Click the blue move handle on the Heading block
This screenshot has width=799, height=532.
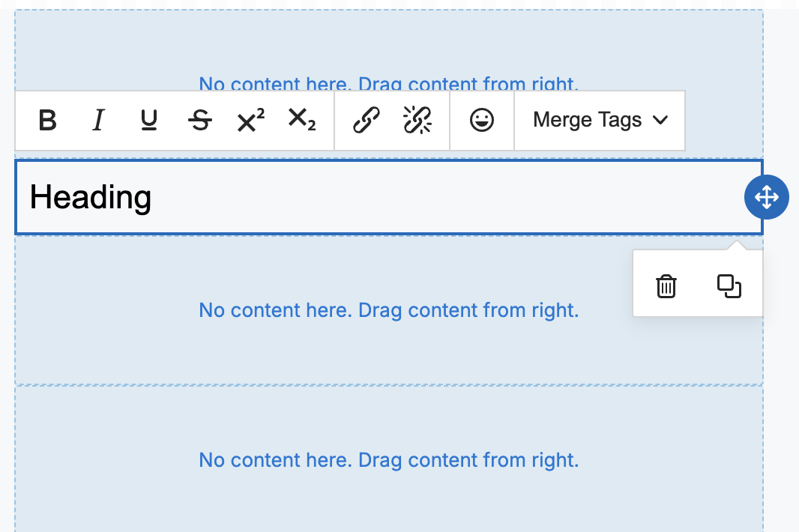coord(766,198)
